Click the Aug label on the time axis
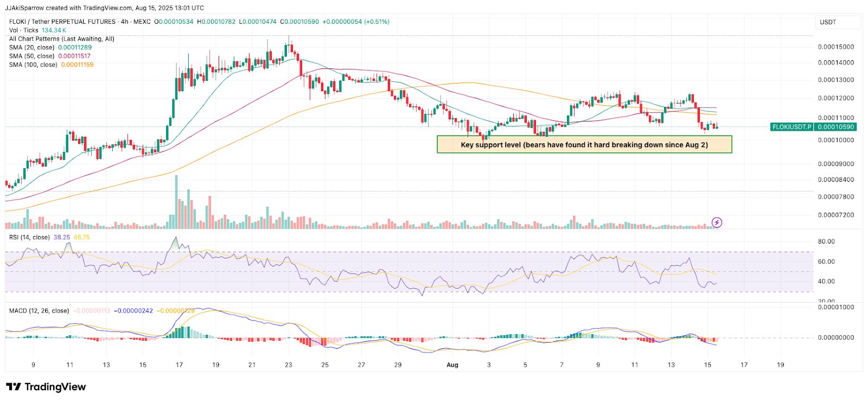 [452, 365]
